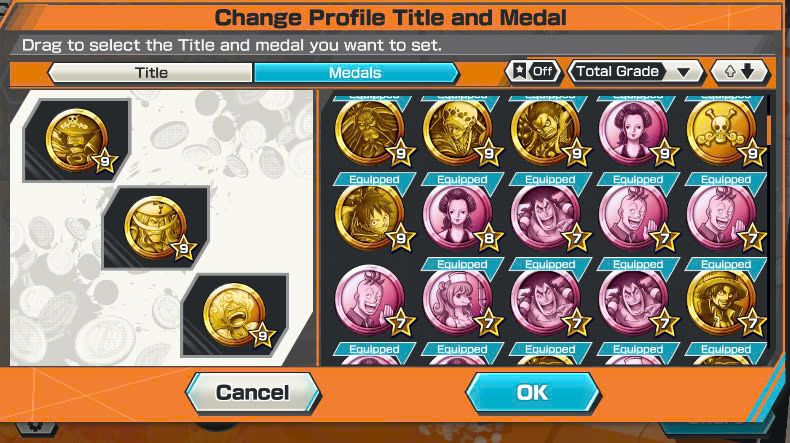
Task: Click the Total Grade dropdown arrow
Action: point(684,72)
